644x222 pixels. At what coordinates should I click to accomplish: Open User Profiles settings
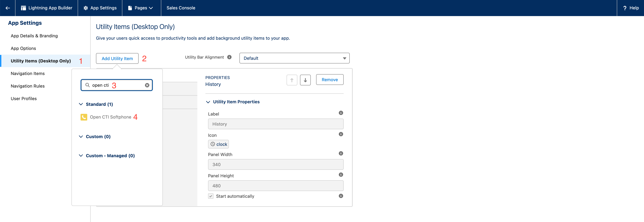24,99
